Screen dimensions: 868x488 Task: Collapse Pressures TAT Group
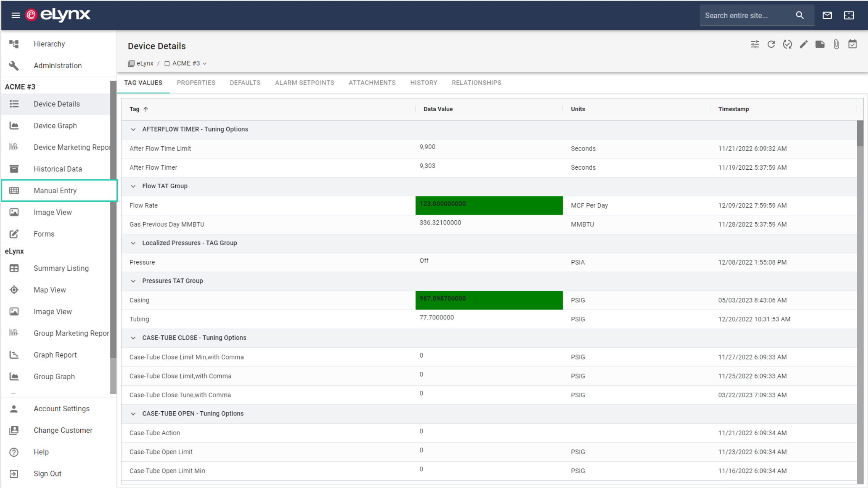[133, 281]
